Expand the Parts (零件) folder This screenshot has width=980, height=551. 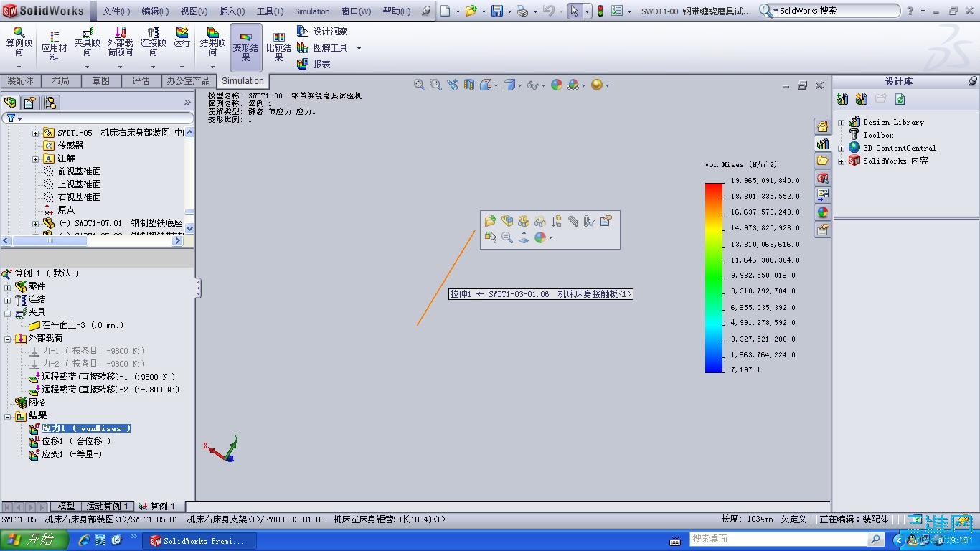pyautogui.click(x=8, y=286)
